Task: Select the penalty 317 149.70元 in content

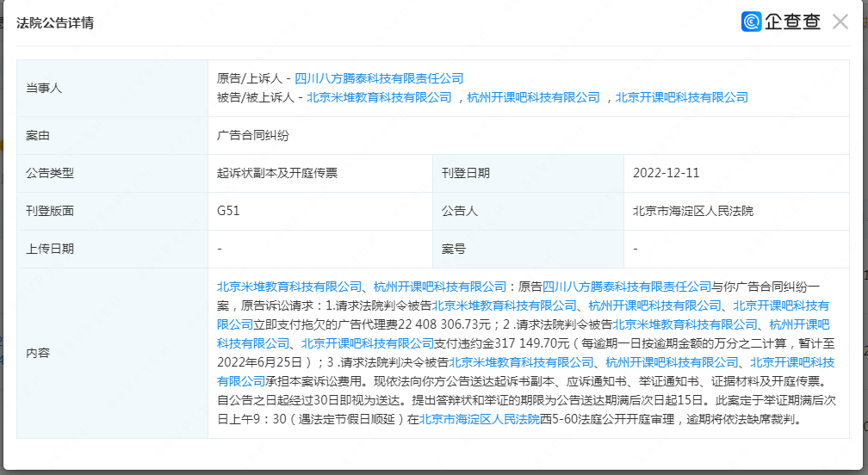Action: pyautogui.click(x=532, y=343)
